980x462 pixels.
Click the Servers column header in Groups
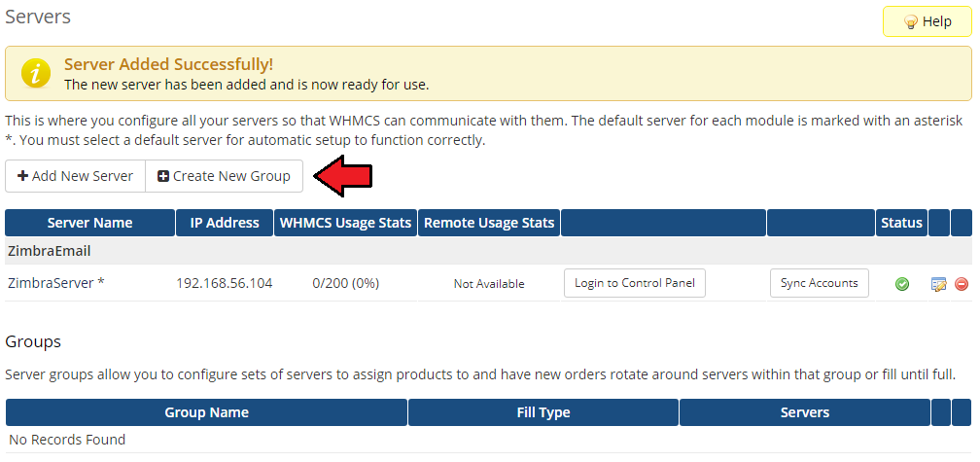coord(805,412)
